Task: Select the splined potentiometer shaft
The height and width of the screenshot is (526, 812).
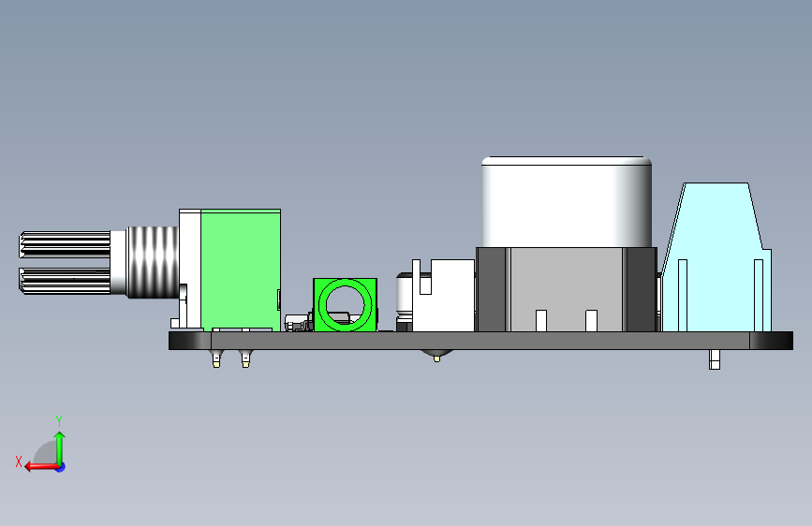Action: (x=65, y=262)
